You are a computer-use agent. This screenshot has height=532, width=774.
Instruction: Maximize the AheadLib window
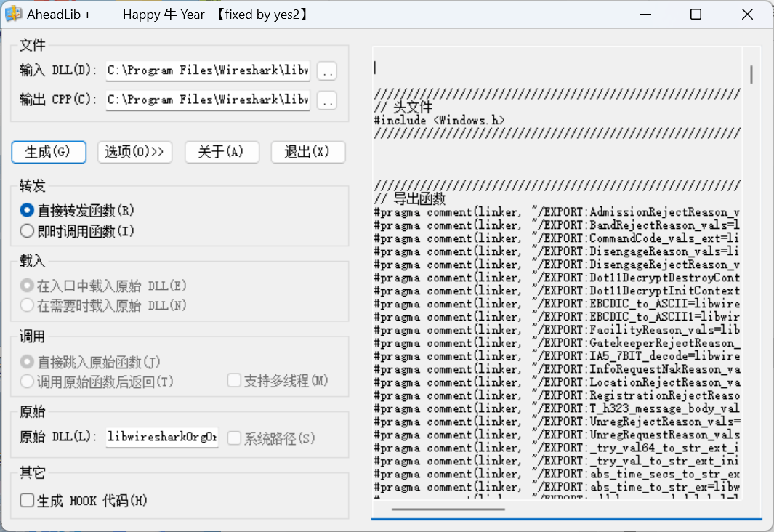click(696, 15)
